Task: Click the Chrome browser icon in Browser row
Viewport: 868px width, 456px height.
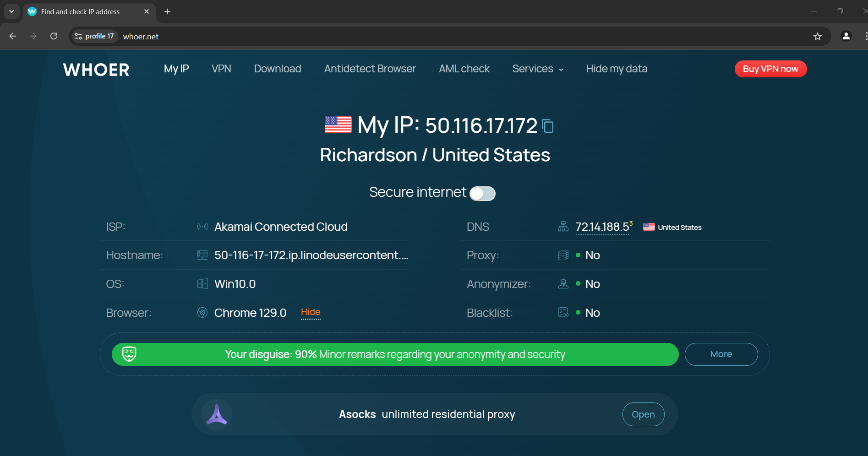Action: click(202, 313)
